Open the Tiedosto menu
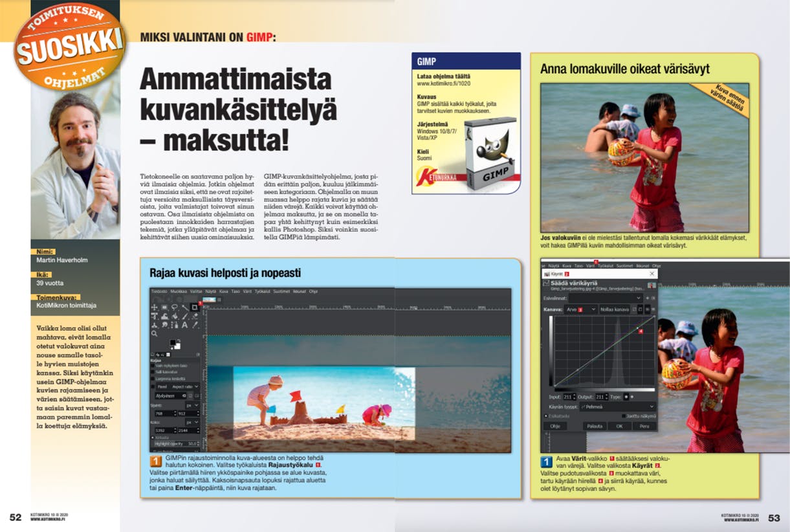This screenshot has width=790, height=532. (x=159, y=291)
